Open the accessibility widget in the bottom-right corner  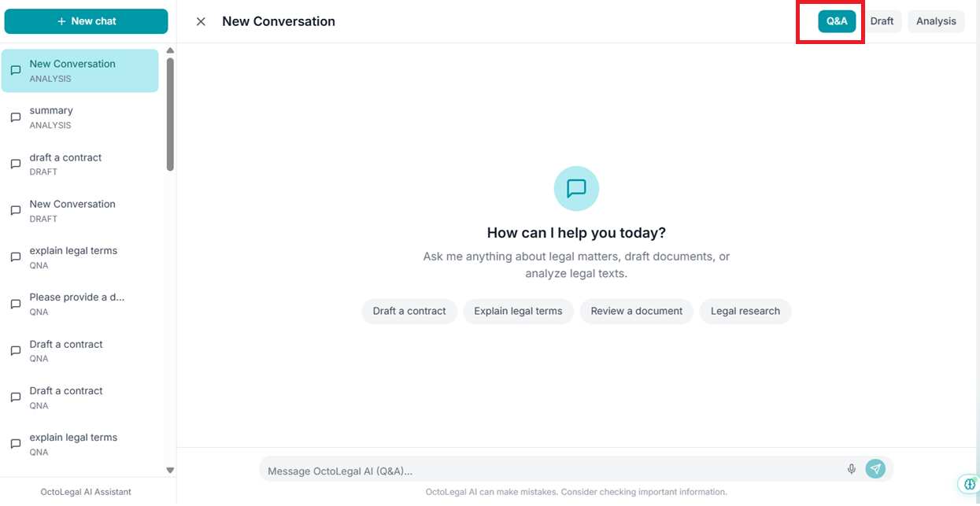(x=968, y=484)
